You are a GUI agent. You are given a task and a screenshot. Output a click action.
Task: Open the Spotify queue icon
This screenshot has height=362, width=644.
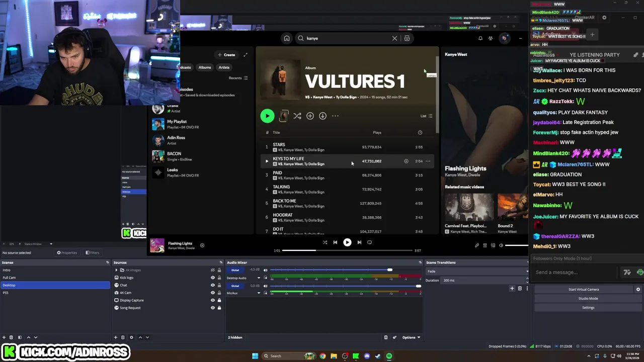[485, 245]
